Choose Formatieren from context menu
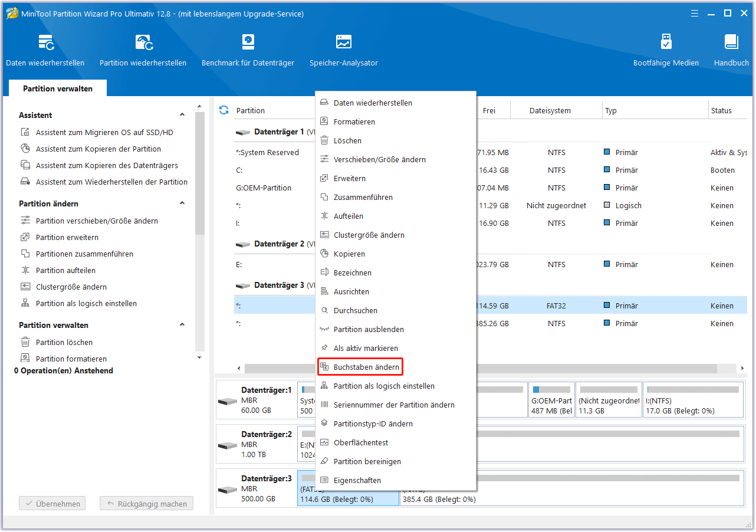Image resolution: width=756 pixels, height=532 pixels. [x=396, y=122]
